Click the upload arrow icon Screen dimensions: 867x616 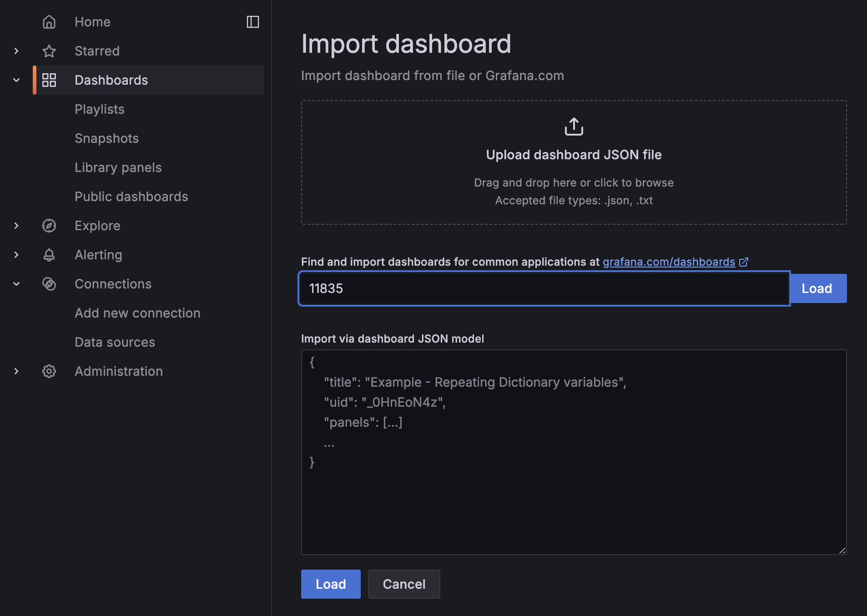pyautogui.click(x=574, y=126)
